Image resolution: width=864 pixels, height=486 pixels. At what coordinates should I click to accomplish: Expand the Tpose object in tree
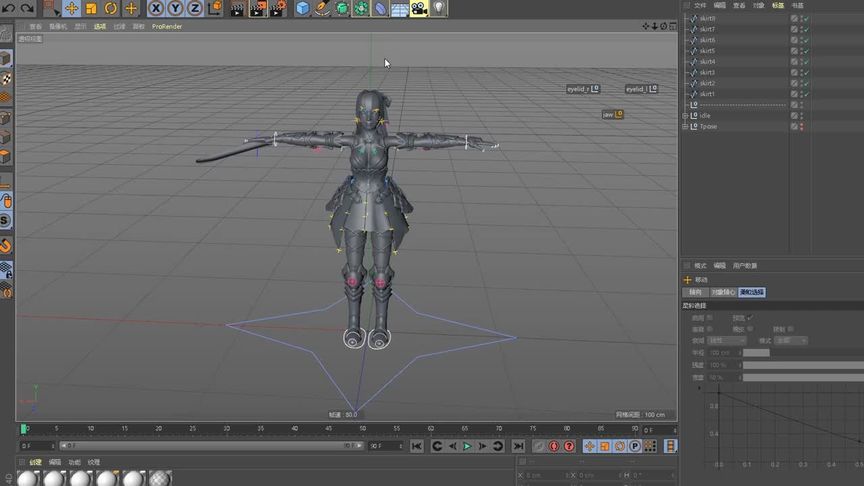(686, 127)
